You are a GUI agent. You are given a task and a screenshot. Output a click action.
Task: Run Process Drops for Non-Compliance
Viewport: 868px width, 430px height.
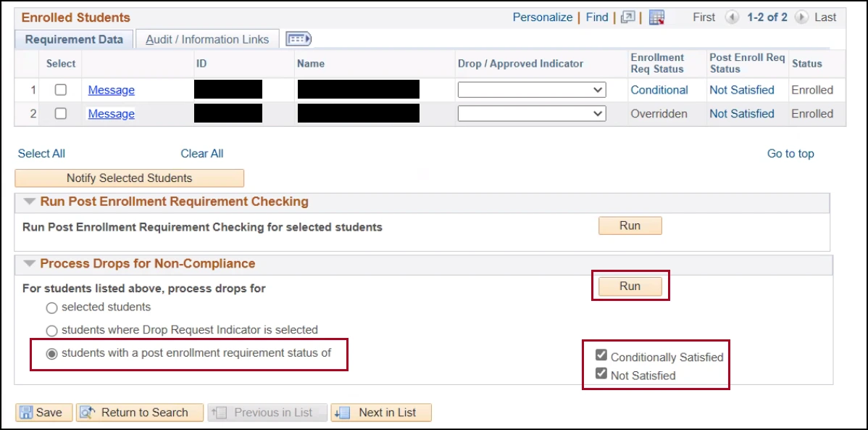tap(630, 286)
